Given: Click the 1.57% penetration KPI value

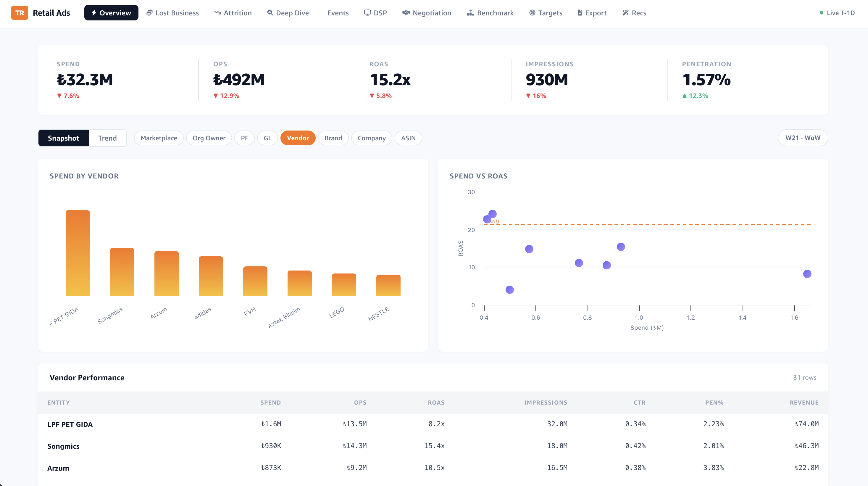Looking at the screenshot, I should point(706,80).
